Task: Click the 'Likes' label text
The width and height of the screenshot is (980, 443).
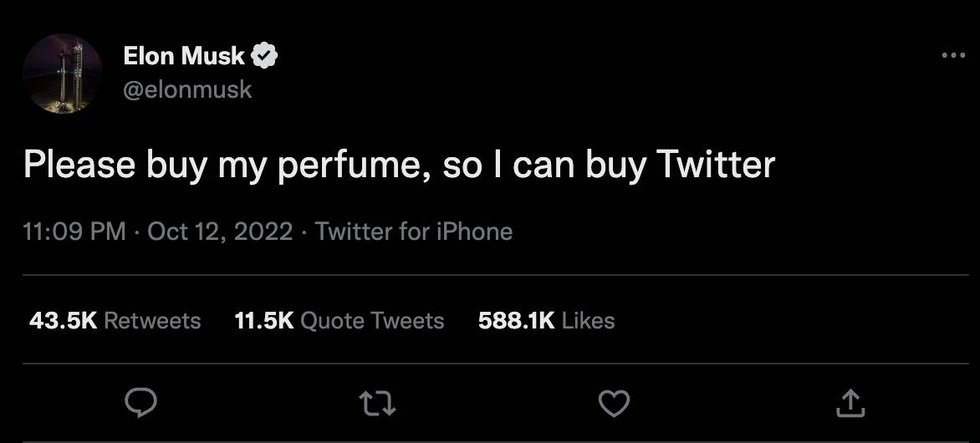Action: pyautogui.click(x=589, y=321)
